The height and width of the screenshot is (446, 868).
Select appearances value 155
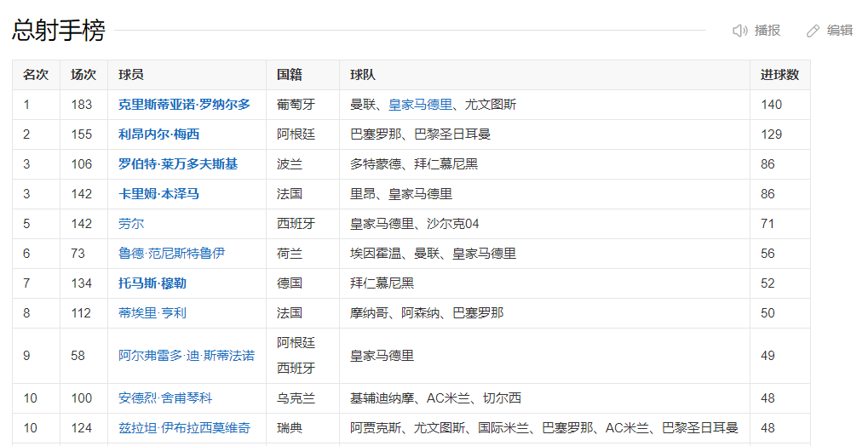tap(82, 134)
